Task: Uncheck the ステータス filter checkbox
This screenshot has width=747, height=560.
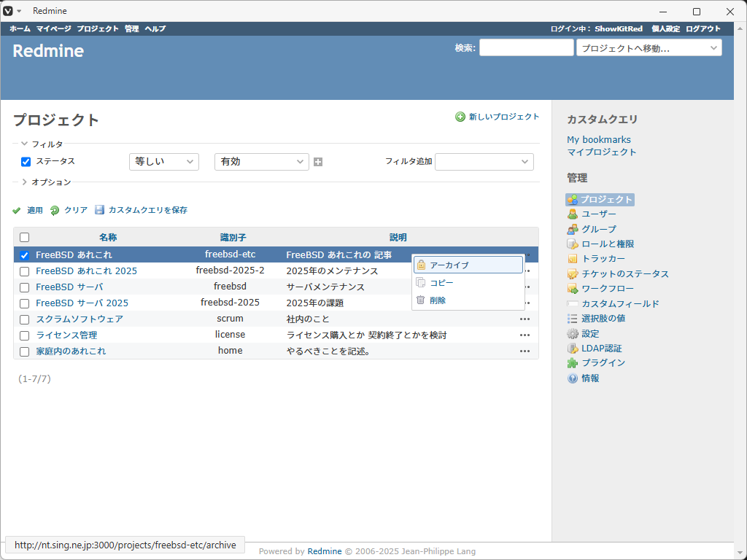Action: point(26,162)
